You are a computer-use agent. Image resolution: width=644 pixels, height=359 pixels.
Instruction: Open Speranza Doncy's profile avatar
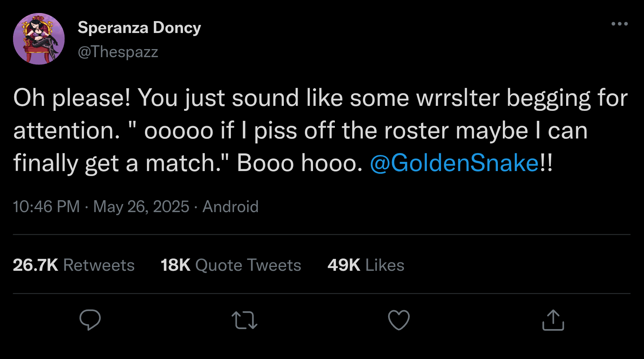point(39,39)
